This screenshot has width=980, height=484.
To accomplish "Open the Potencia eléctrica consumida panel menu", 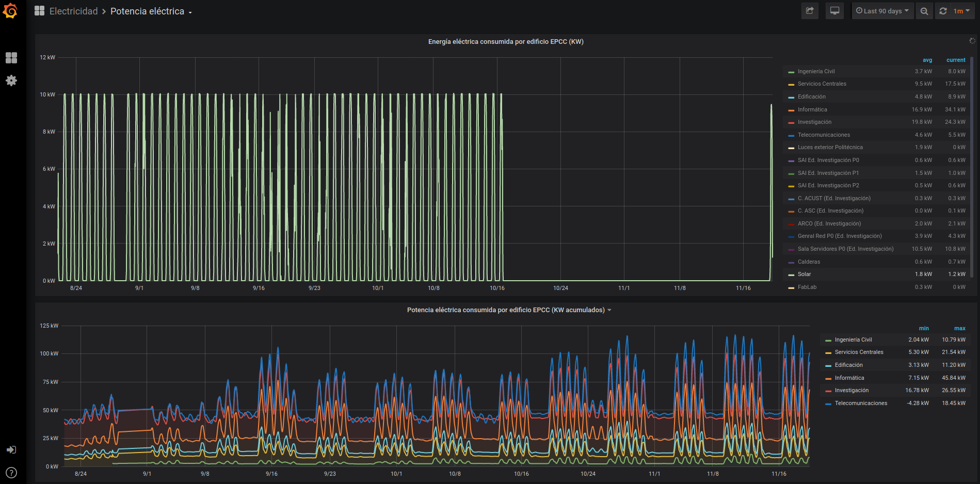I will click(x=508, y=310).
